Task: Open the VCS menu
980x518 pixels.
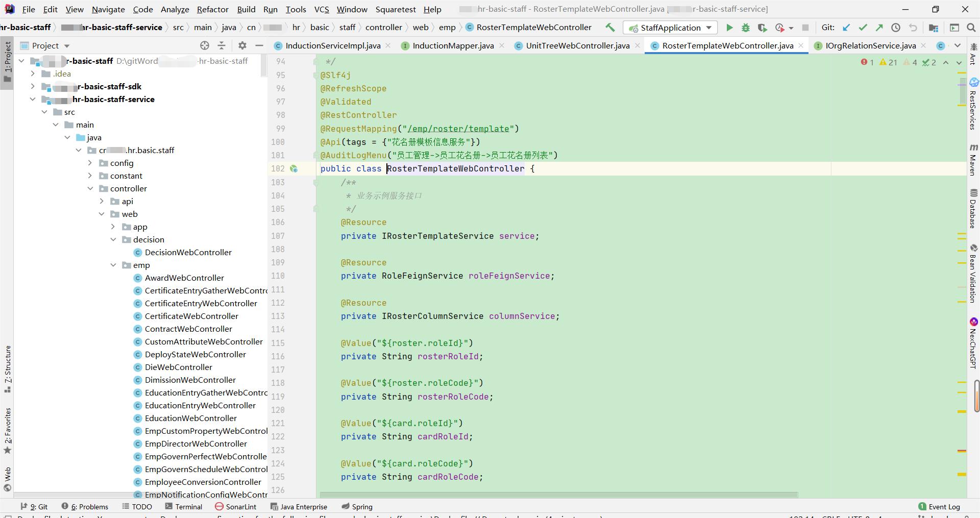Action: 322,9
